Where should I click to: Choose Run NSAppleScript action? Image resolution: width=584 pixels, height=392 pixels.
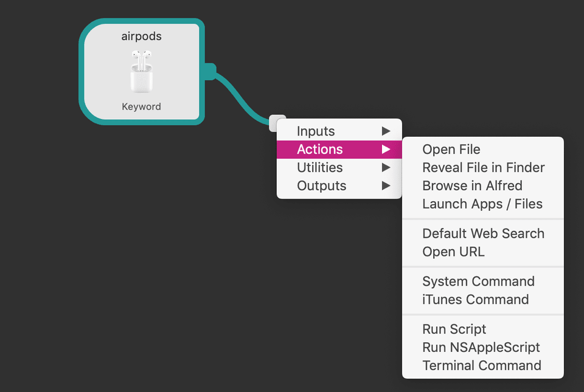[481, 348]
